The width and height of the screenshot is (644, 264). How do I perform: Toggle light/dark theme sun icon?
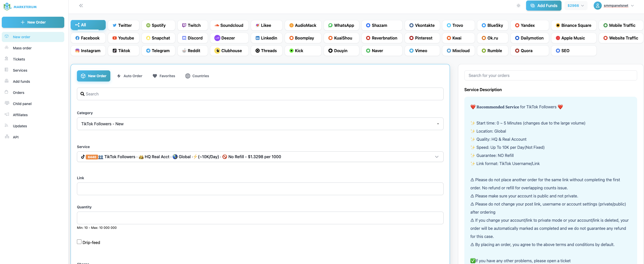[x=518, y=6]
